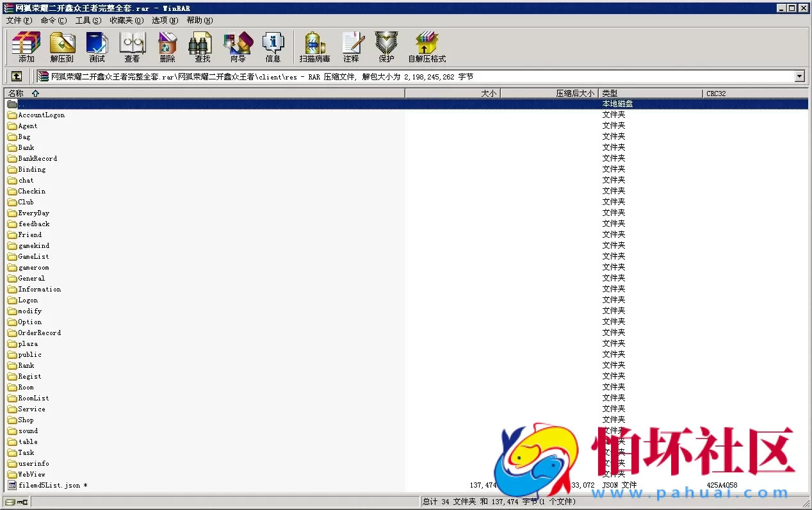Viewport: 812px width, 510px height.
Task: Sort by the CRC32 column header
Action: (716, 94)
